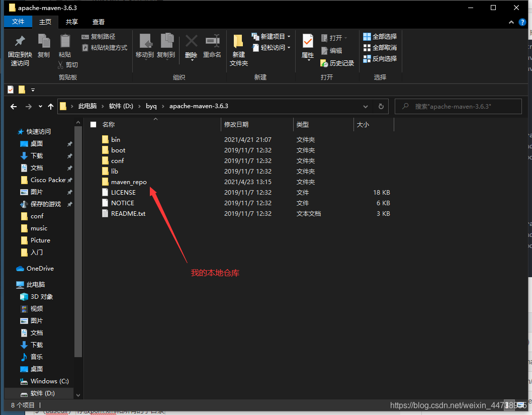Select the lib folder
532x415 pixels.
[x=110, y=172]
